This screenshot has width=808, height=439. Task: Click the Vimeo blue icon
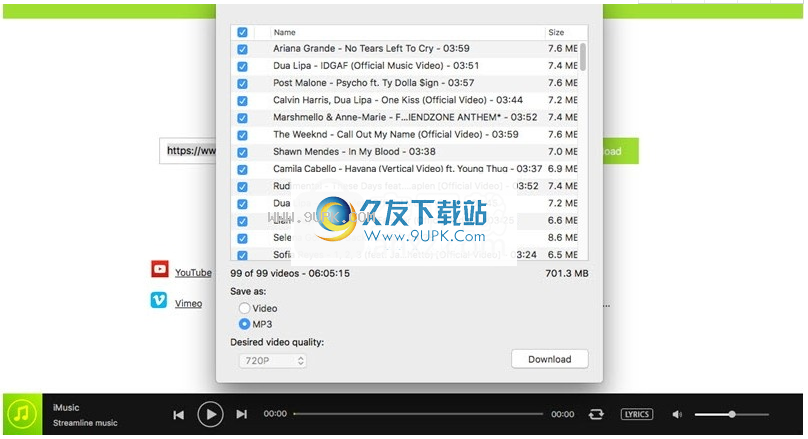coord(159,300)
